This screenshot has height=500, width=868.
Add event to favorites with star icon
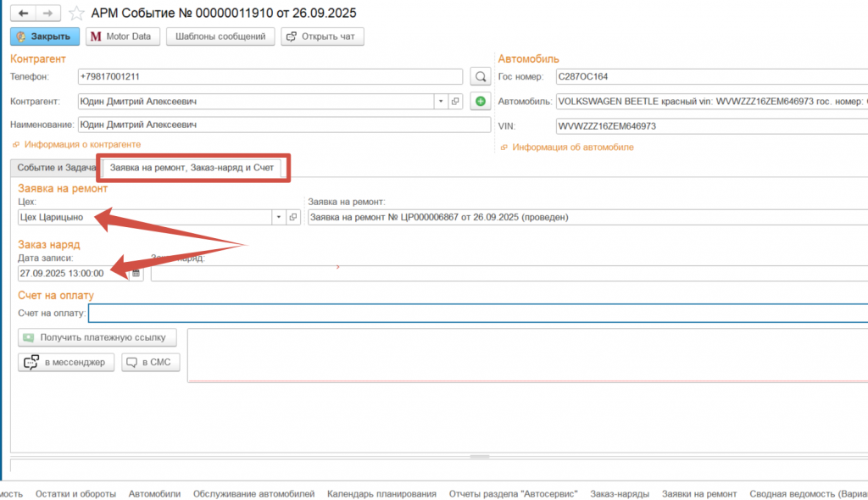point(76,13)
